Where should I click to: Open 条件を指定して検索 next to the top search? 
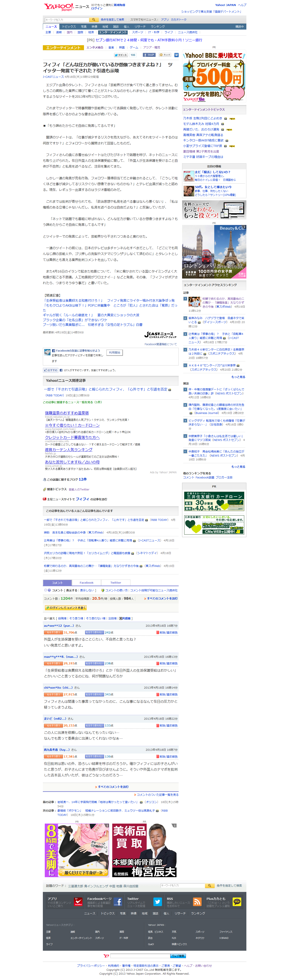(112, 20)
